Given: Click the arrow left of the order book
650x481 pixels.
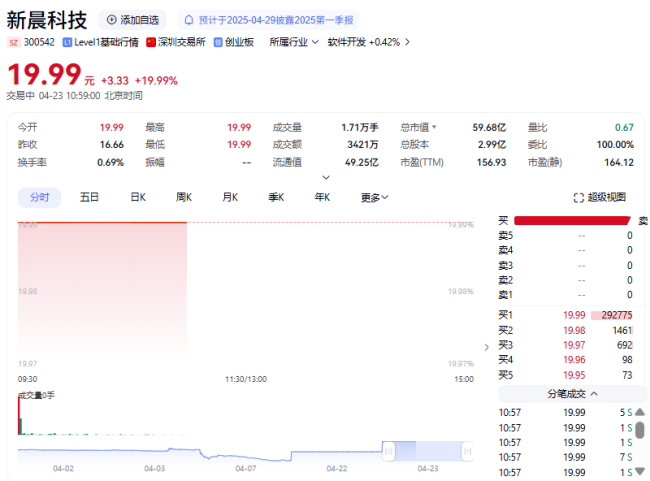Looking at the screenshot, I should click(x=487, y=347).
